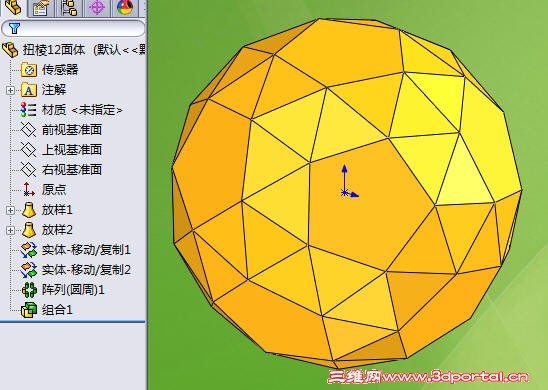
Task: Click the plane icon beside 右视基准面
Action: click(x=28, y=169)
